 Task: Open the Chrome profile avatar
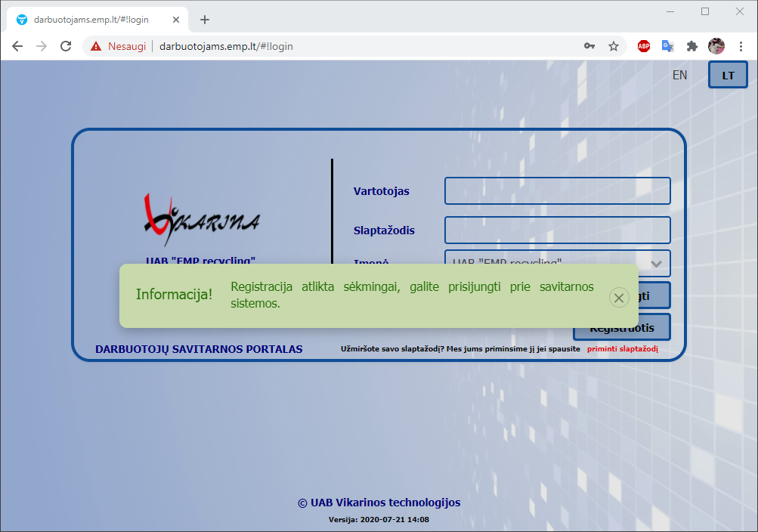point(716,46)
